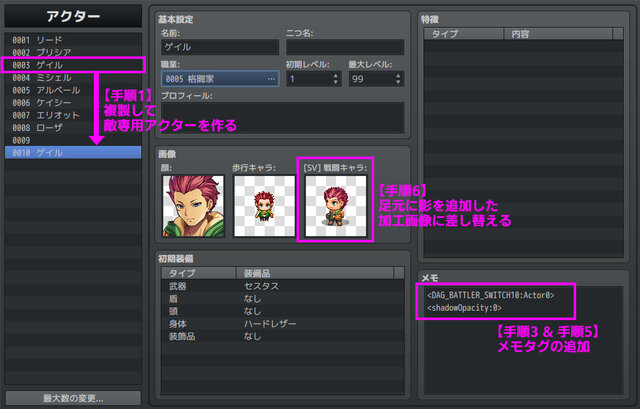The image size is (640, 409).
Task: Select actor 0007 エリオット in list
Action: point(73,115)
